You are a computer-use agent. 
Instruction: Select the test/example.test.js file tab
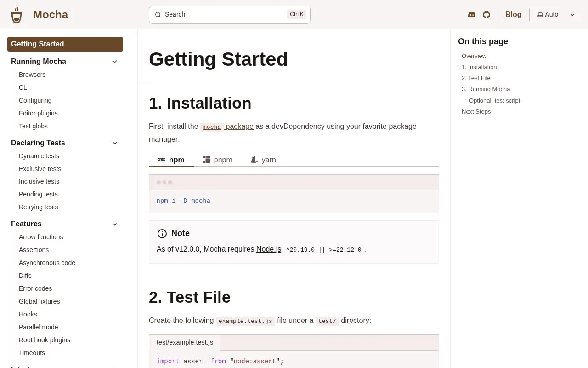pyautogui.click(x=185, y=342)
